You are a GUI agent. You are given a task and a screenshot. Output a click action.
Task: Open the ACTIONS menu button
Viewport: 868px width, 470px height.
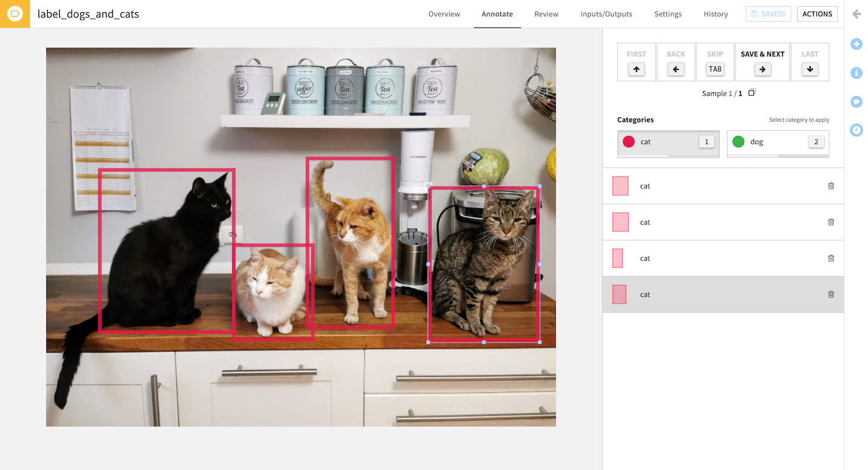click(x=817, y=14)
